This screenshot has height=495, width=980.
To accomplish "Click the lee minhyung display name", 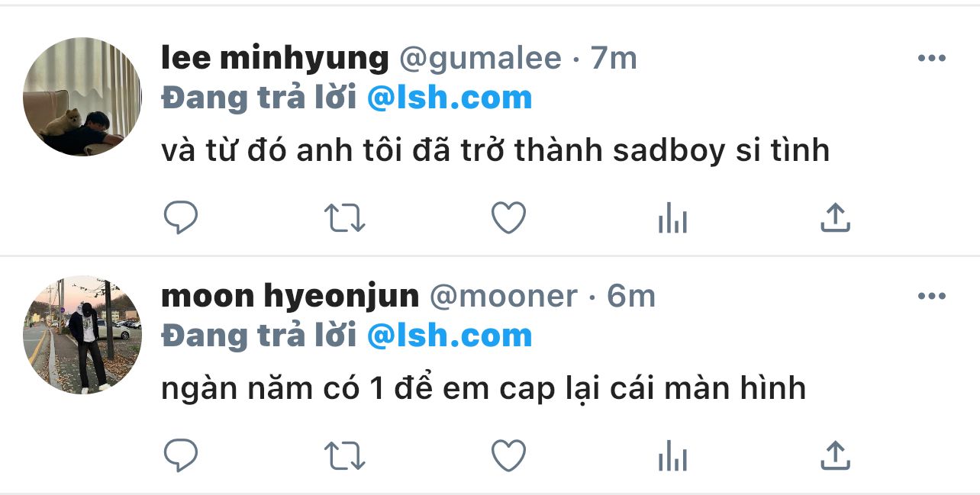I will pyautogui.click(x=276, y=59).
